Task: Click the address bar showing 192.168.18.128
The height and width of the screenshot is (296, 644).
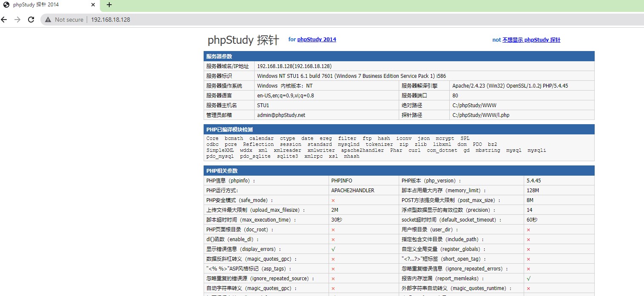Action: click(128, 19)
